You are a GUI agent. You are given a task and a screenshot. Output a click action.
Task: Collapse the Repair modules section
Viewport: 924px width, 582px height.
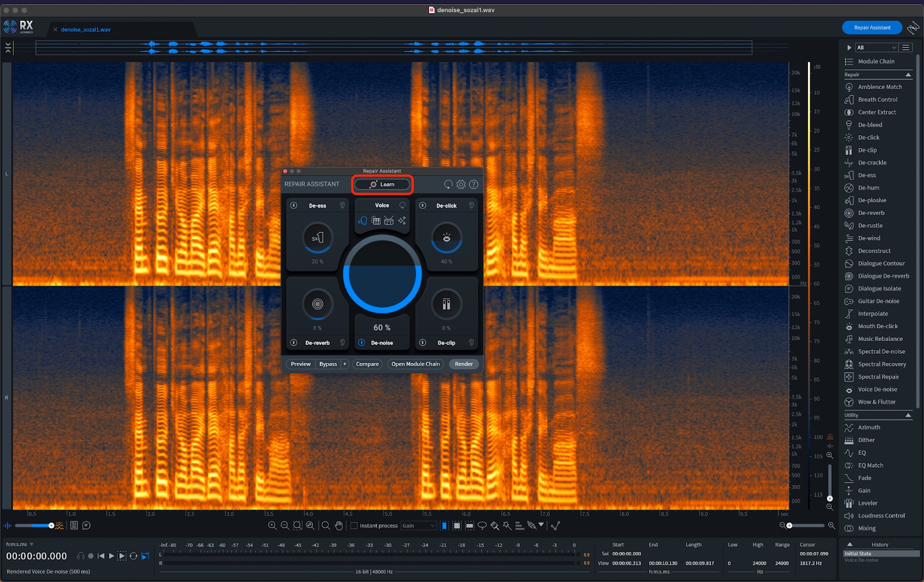pos(908,75)
